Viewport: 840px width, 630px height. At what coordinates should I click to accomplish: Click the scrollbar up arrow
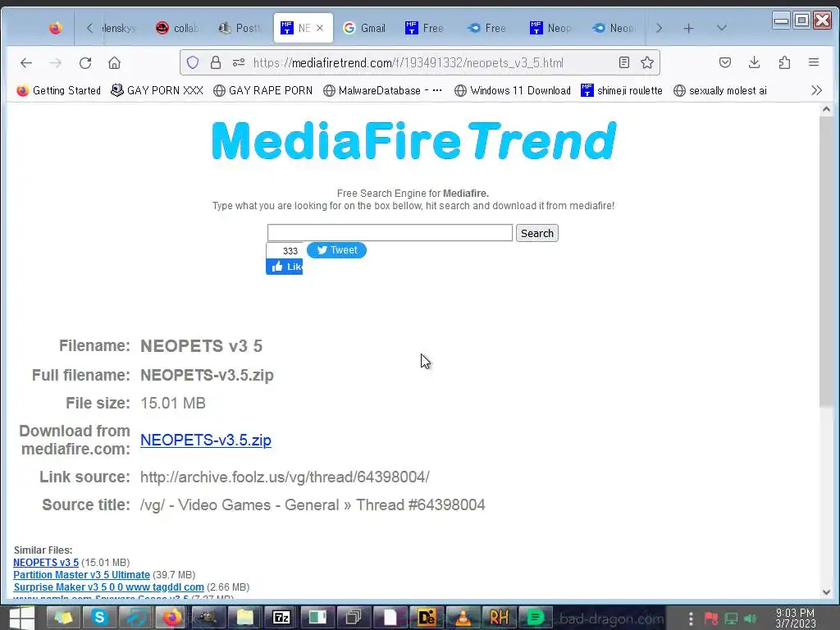pos(827,109)
